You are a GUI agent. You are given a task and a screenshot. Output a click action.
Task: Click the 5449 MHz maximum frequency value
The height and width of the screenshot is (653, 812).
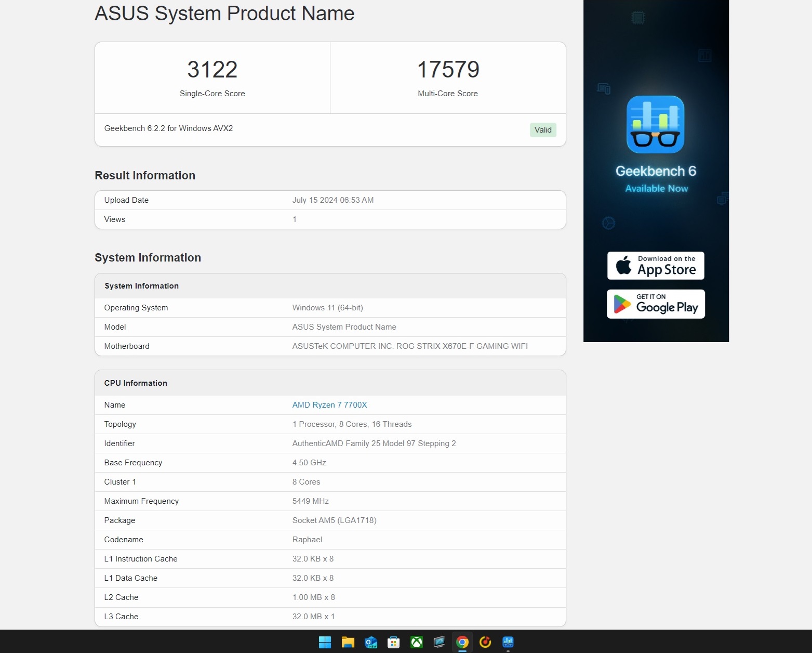(310, 501)
